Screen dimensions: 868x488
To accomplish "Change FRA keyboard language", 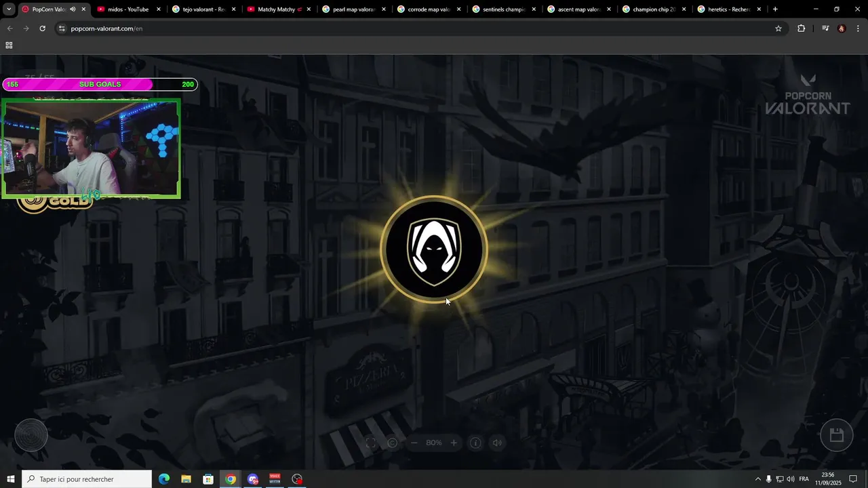I will 804,479.
